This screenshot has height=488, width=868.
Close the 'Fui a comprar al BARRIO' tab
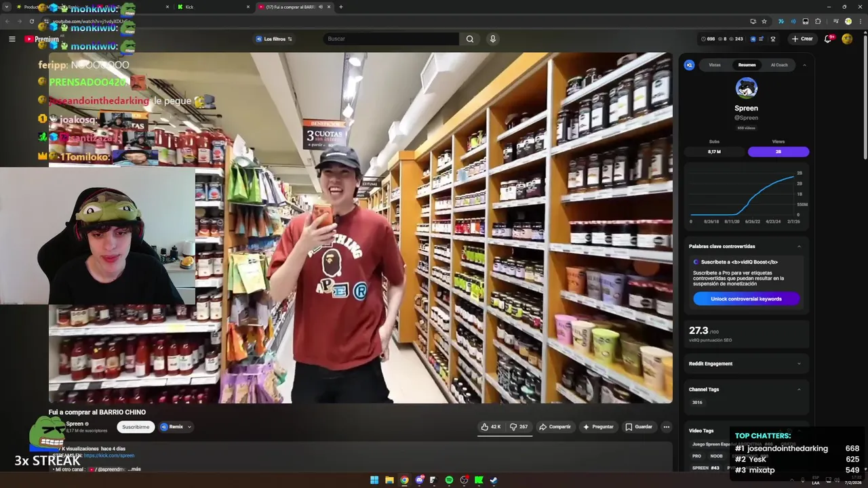tap(329, 7)
